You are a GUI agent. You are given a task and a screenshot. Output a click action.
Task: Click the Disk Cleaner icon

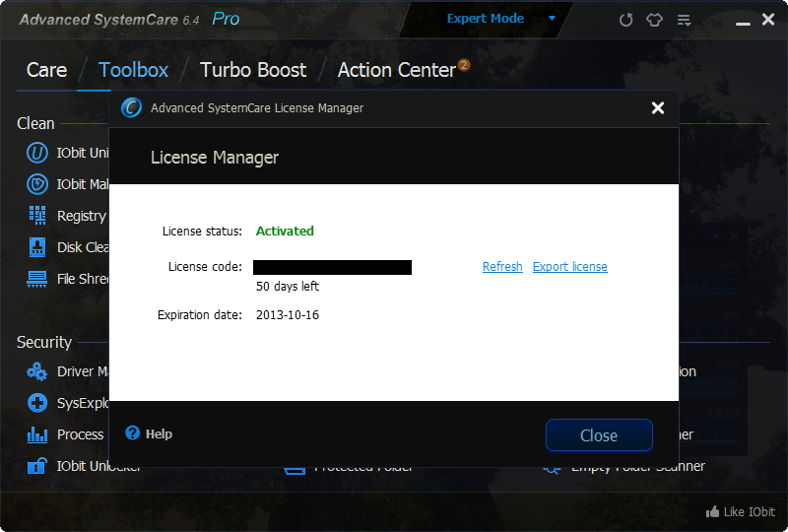[x=37, y=247]
